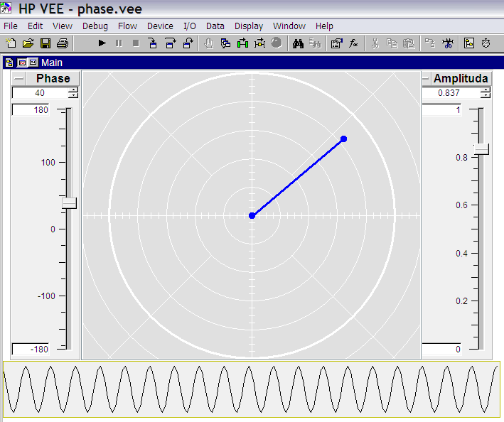Screen dimensions: 504x422
Task: Edit the Phase maximum field 180
Action: [x=31, y=110]
